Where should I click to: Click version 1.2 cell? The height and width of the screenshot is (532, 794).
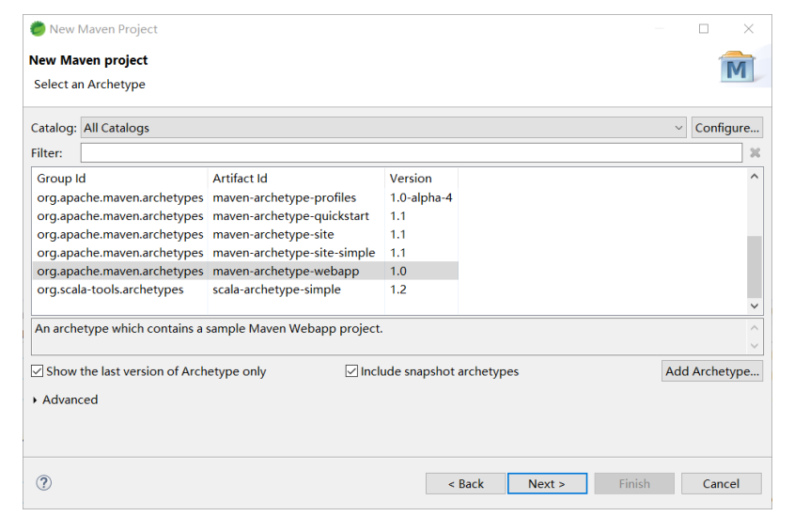point(398,289)
